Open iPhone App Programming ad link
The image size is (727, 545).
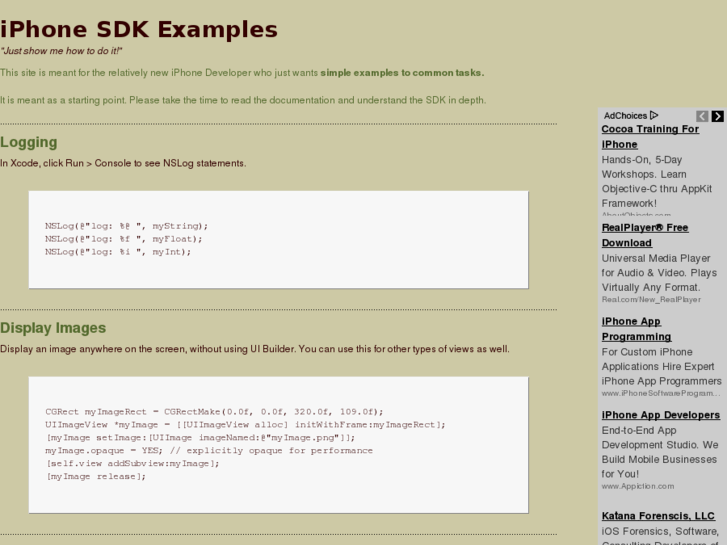(x=637, y=329)
